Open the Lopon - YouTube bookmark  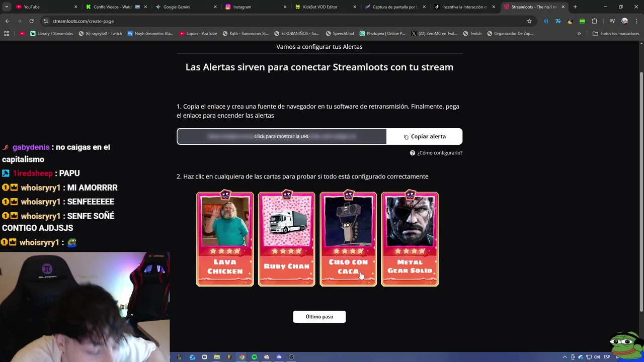pyautogui.click(x=198, y=34)
